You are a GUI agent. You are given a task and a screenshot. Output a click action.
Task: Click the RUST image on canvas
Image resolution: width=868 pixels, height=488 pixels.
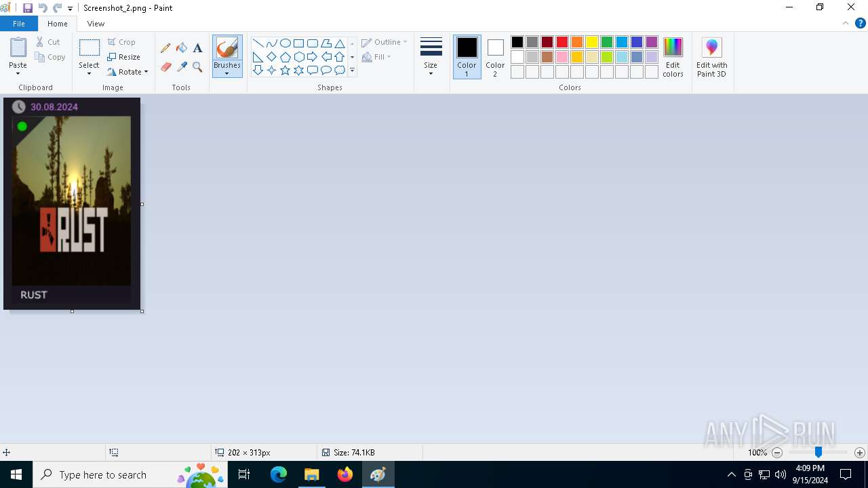coord(72,203)
